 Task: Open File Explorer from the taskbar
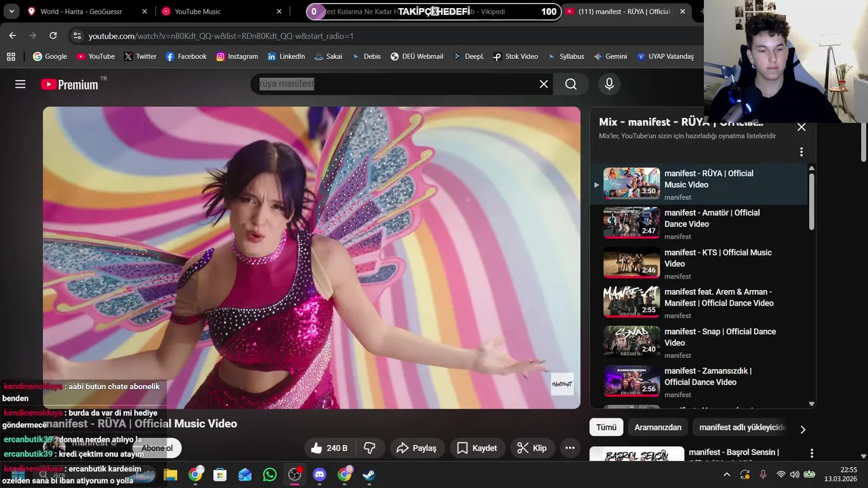[170, 474]
